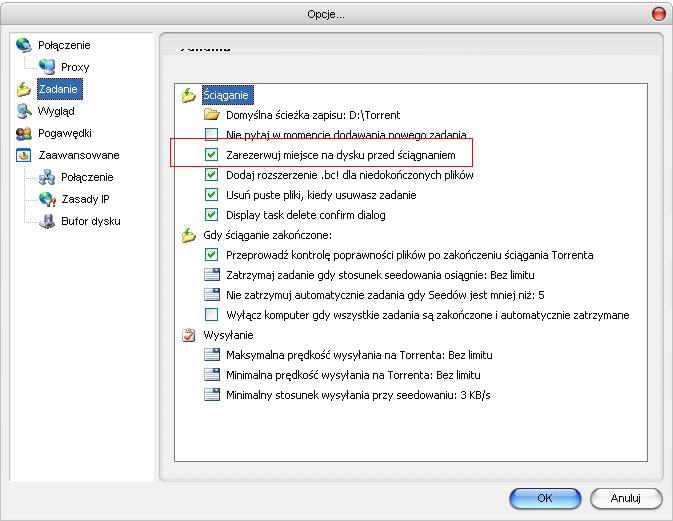
Task: Click the Połączenie globe icon in sidebar
Action: pyautogui.click(x=24, y=45)
